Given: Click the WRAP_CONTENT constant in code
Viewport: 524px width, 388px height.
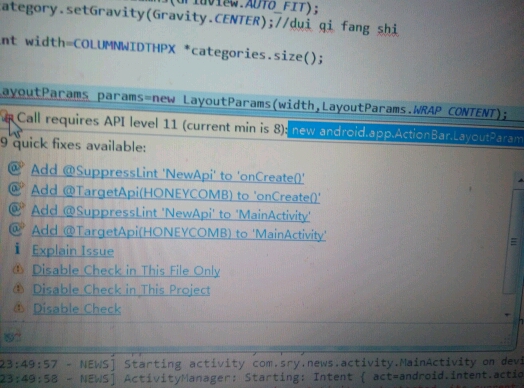Looking at the screenshot, I should pos(454,111).
